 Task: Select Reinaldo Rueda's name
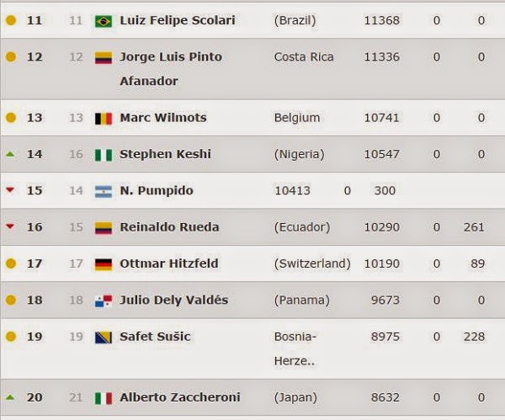coord(169,227)
